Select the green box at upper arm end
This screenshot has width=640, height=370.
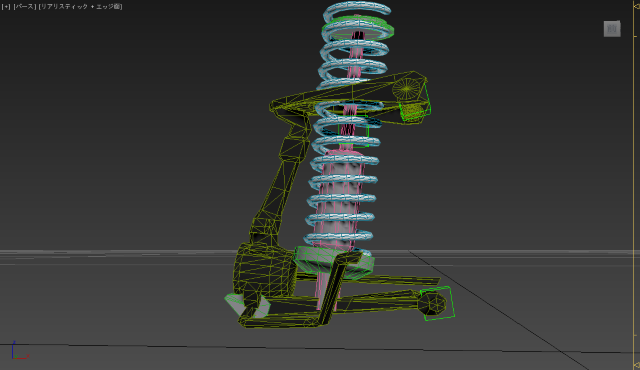(x=416, y=105)
